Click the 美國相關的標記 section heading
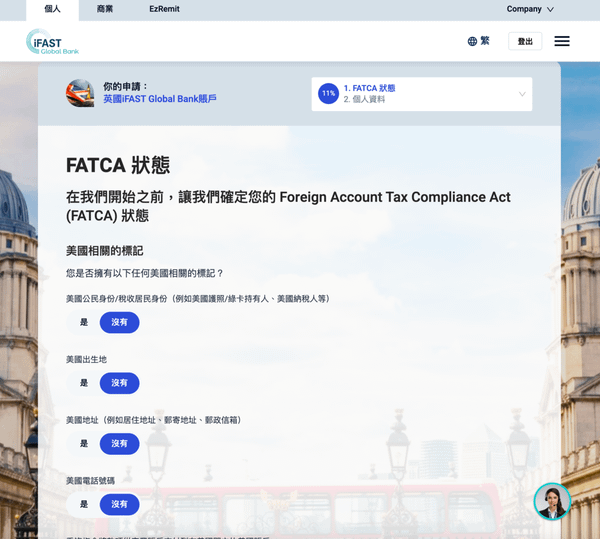Viewport: 600px width, 539px height. pyautogui.click(x=104, y=251)
